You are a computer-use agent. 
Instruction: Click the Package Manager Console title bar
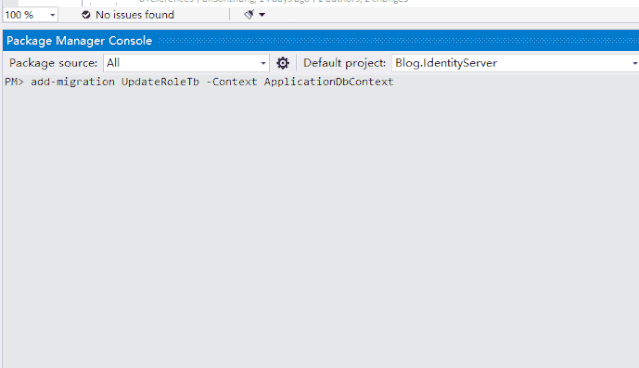pyautogui.click(x=321, y=40)
